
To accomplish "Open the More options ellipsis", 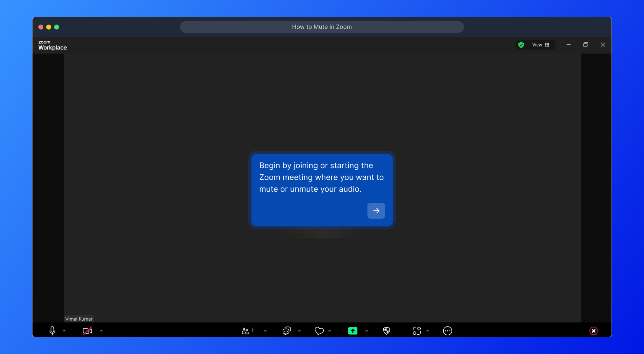I will click(x=447, y=331).
